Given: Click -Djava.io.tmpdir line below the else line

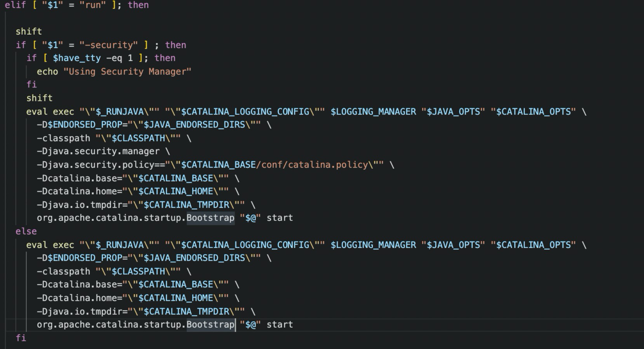Looking at the screenshot, I should point(146,312).
